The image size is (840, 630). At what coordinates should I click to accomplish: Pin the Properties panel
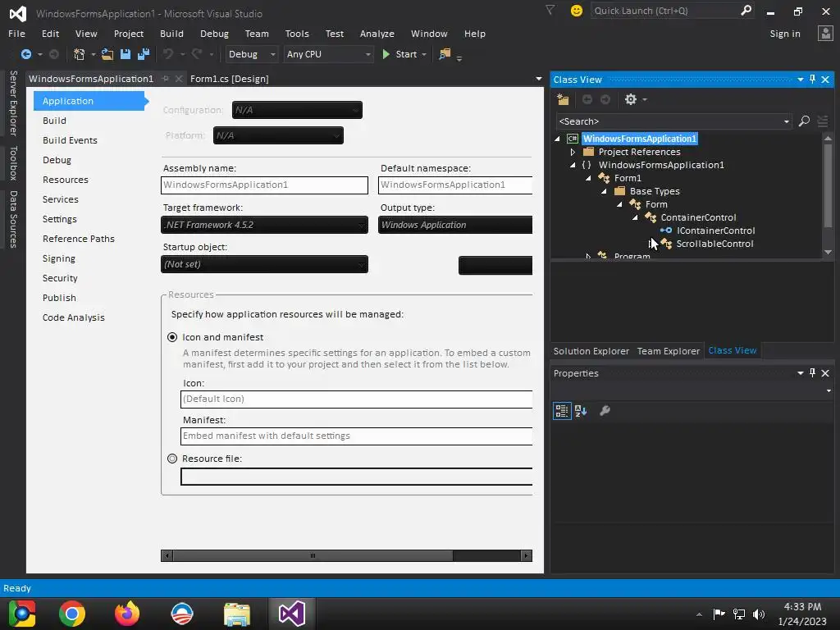[x=813, y=373]
